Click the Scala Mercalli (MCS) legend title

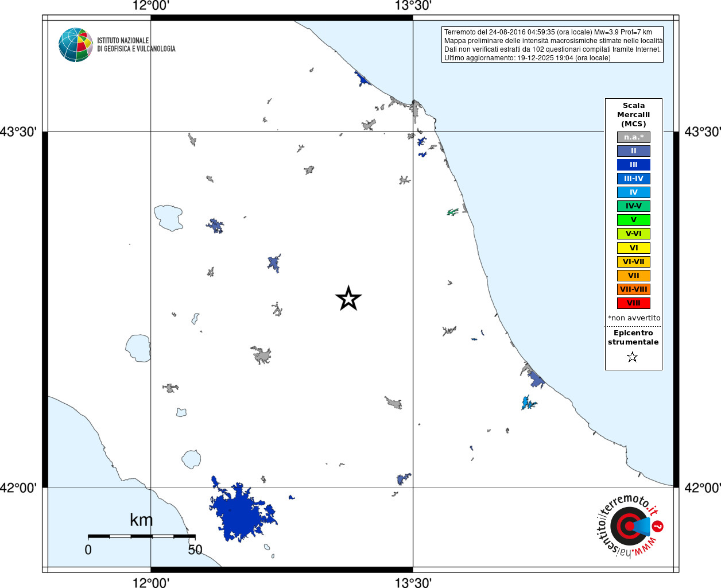point(634,115)
